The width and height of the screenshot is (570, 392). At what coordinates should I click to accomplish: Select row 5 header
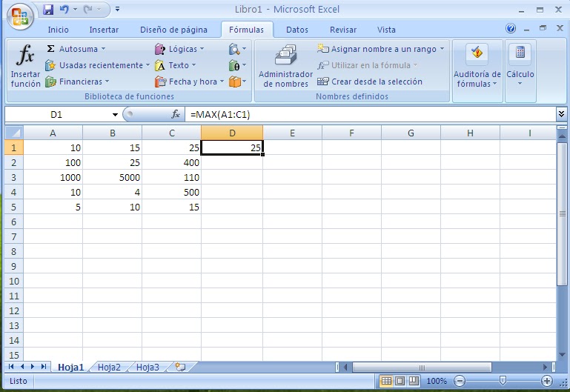click(14, 207)
